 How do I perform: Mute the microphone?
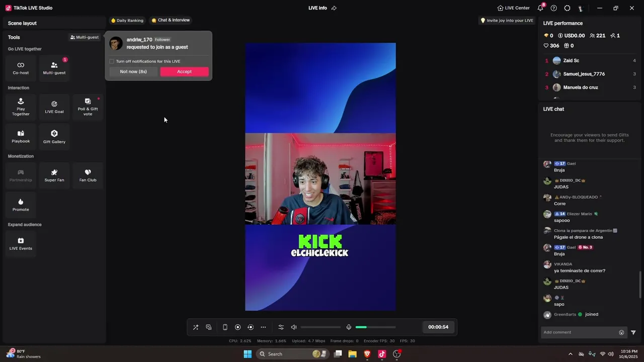349,327
